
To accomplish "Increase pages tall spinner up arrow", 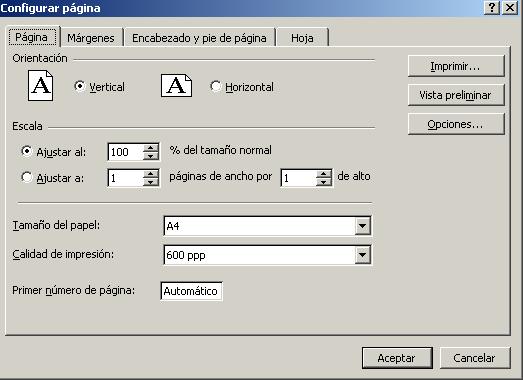I will pos(324,174).
